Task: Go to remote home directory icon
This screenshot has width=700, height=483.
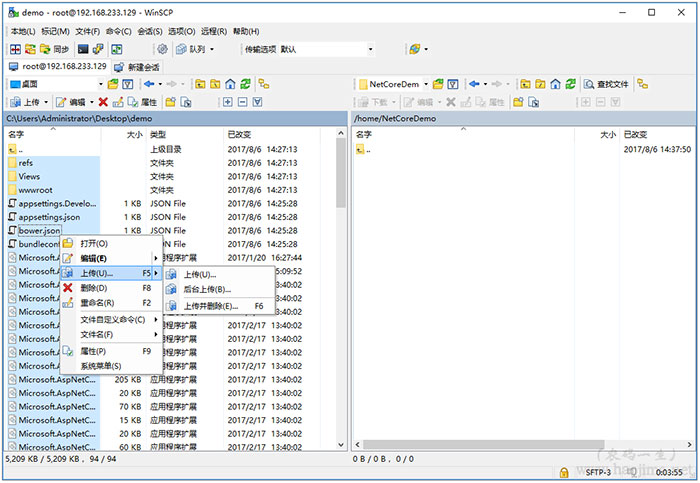Action: click(555, 84)
